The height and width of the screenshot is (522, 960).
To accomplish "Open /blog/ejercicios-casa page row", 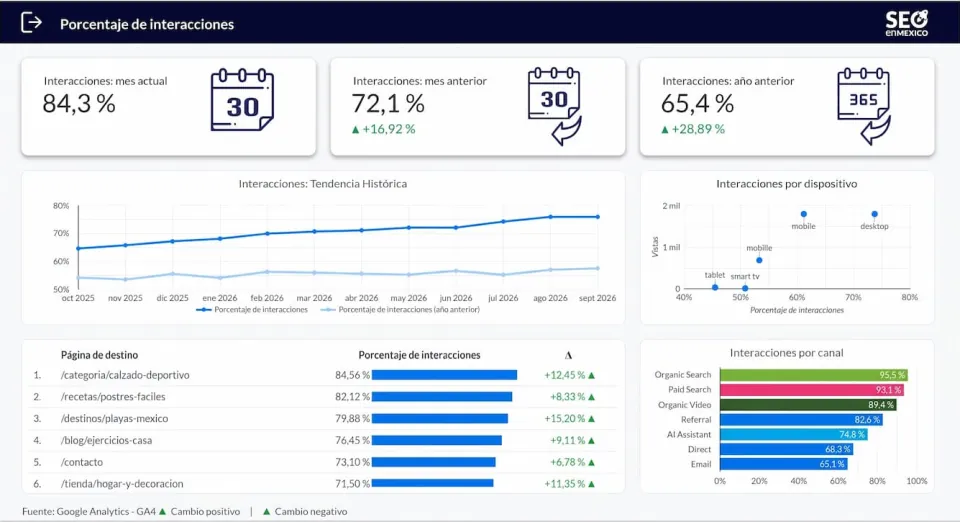I will tap(322, 441).
